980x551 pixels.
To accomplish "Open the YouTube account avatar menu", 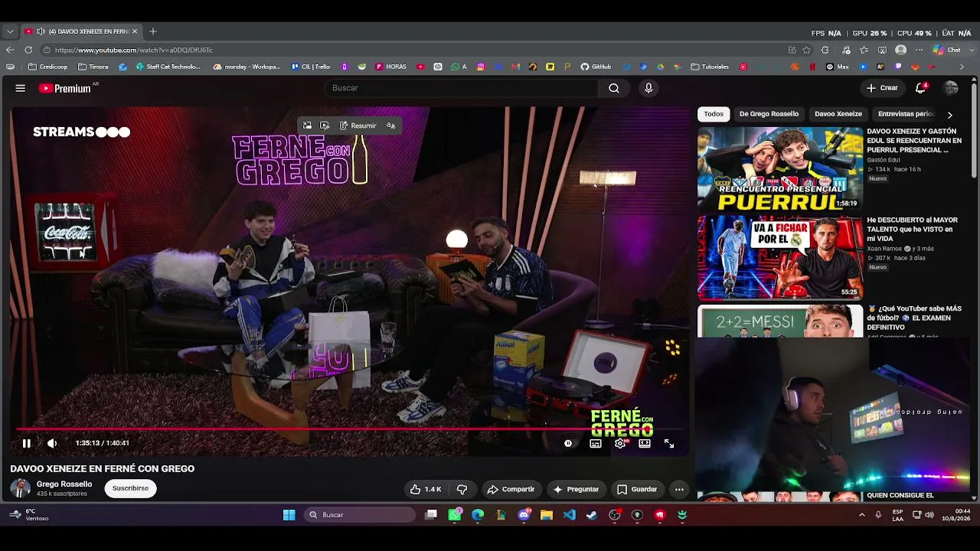I will 951,88.
